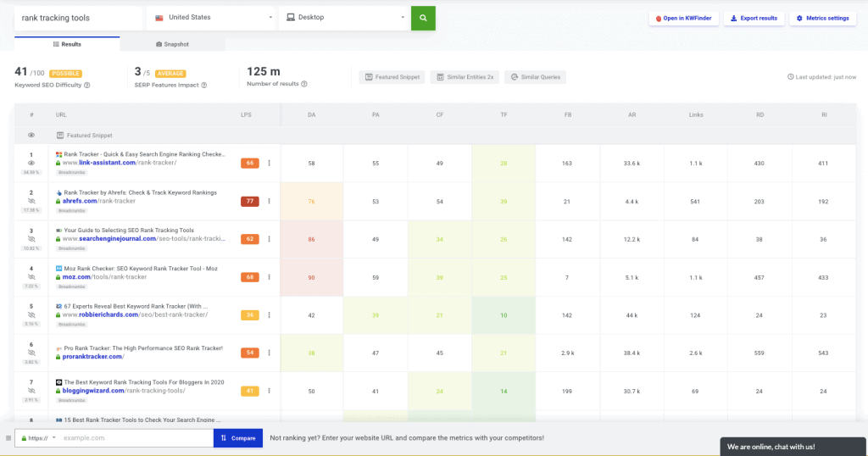Image resolution: width=868 pixels, height=456 pixels.
Task: Sort by the LPS column header
Action: pyautogui.click(x=247, y=114)
